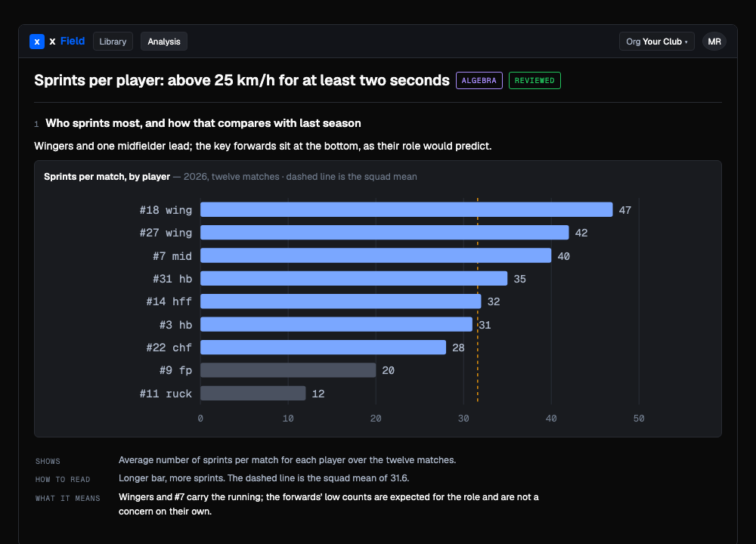The image size is (756, 544).
Task: Open the Field home link
Action: point(73,42)
